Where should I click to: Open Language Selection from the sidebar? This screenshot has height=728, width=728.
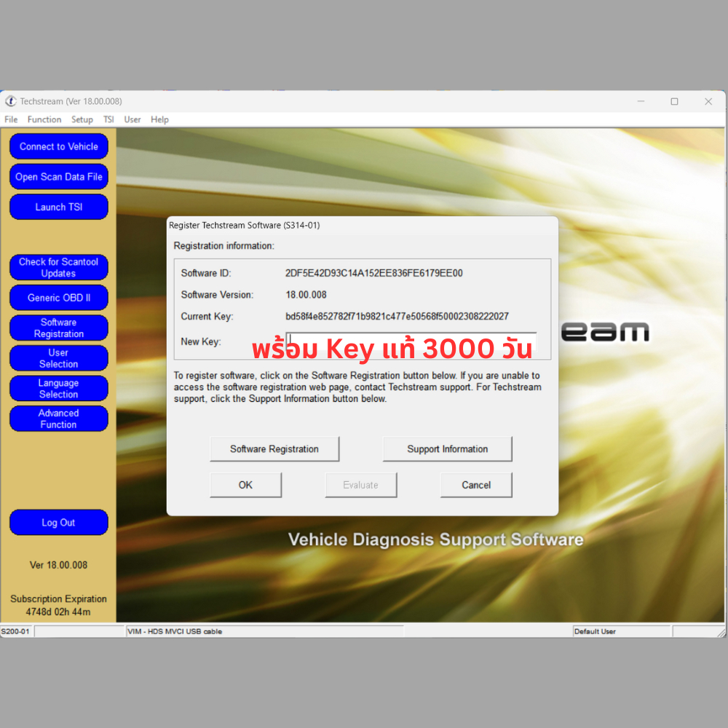58,388
